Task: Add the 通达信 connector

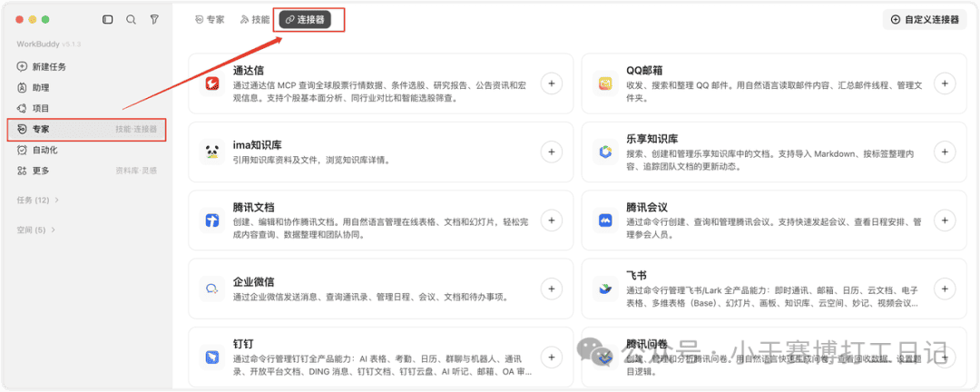Action: 552,83
